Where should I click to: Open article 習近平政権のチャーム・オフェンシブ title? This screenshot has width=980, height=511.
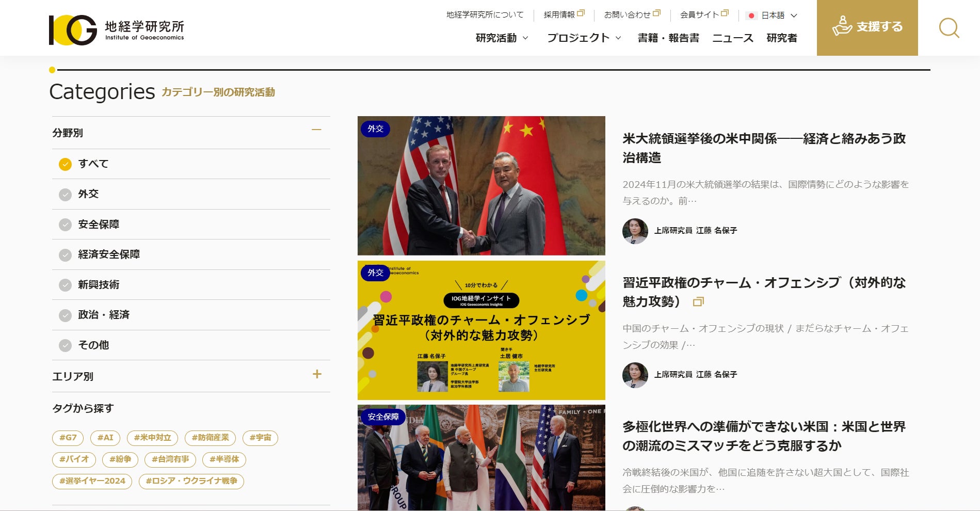764,292
